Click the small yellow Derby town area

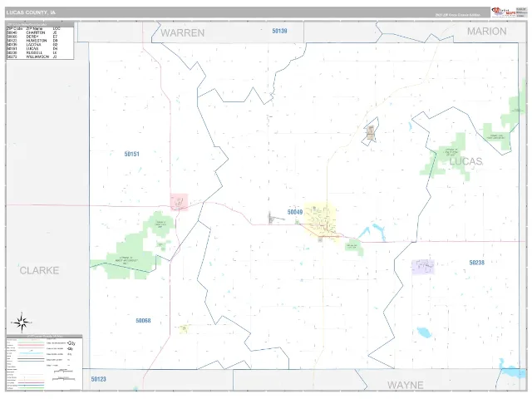(185, 328)
